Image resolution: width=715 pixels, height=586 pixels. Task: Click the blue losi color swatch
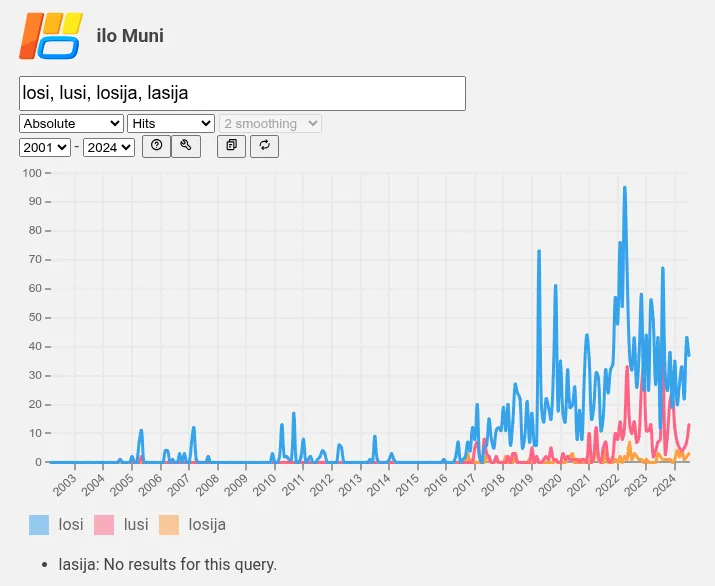[40, 524]
